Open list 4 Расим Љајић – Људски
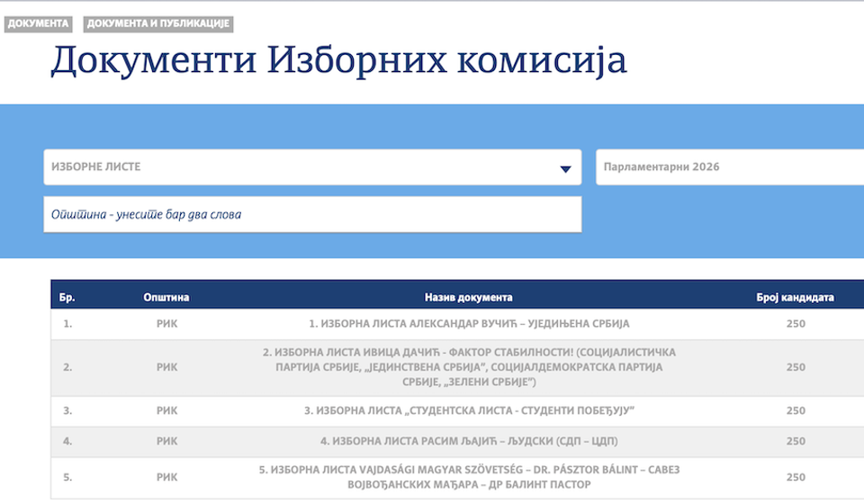The image size is (864, 504). click(469, 441)
